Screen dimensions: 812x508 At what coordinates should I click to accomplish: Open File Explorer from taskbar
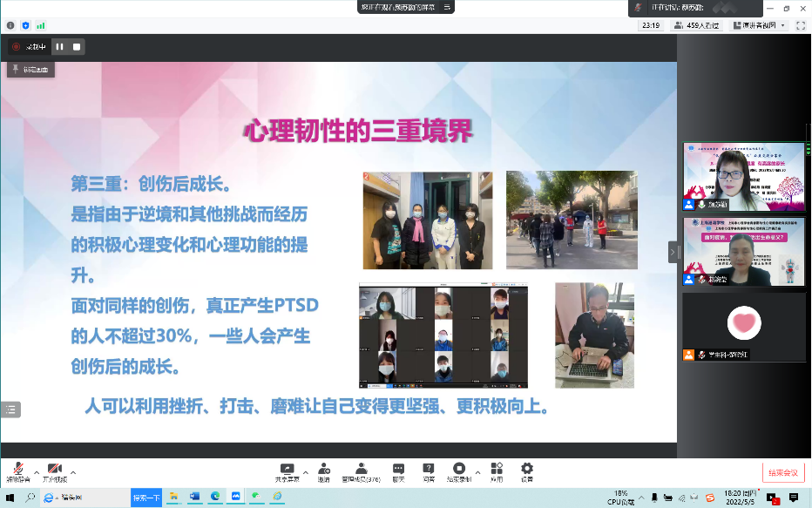[174, 498]
